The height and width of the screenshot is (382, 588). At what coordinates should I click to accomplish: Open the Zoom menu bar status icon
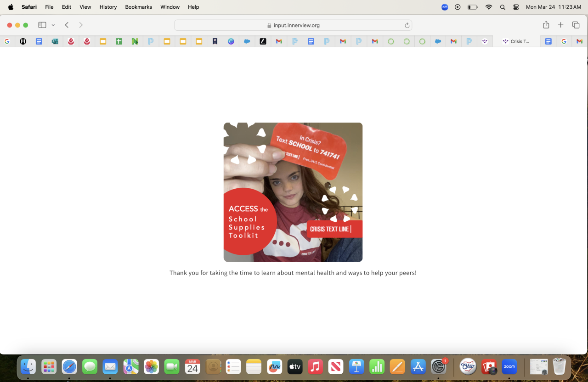click(445, 7)
